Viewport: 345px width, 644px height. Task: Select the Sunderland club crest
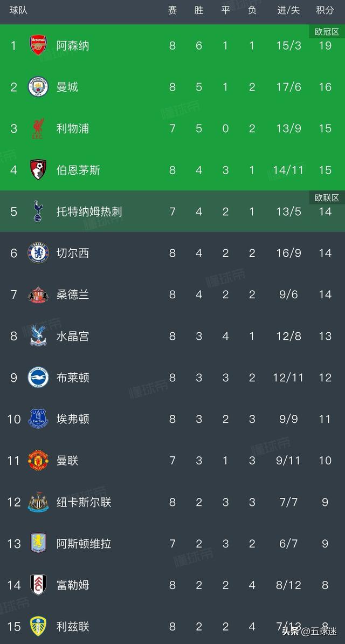(38, 294)
